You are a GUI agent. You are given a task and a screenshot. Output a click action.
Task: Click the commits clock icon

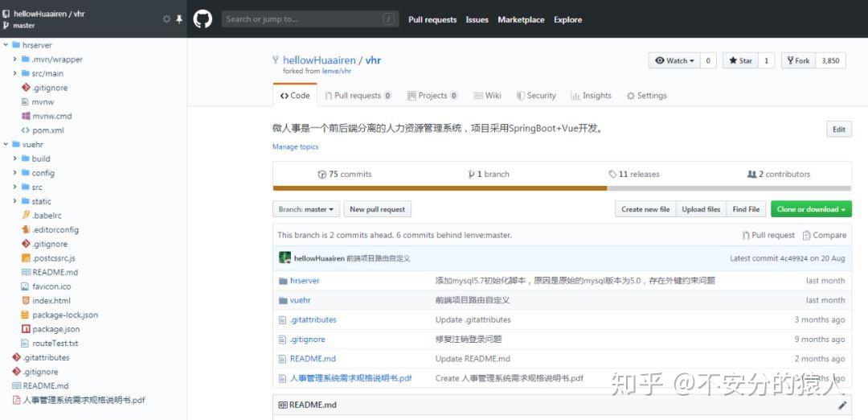[322, 174]
